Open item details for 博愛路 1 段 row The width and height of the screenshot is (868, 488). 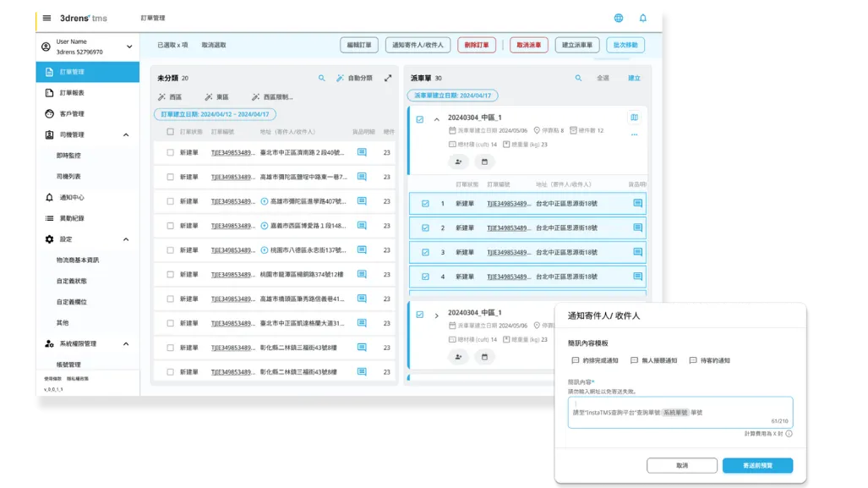tap(362, 226)
